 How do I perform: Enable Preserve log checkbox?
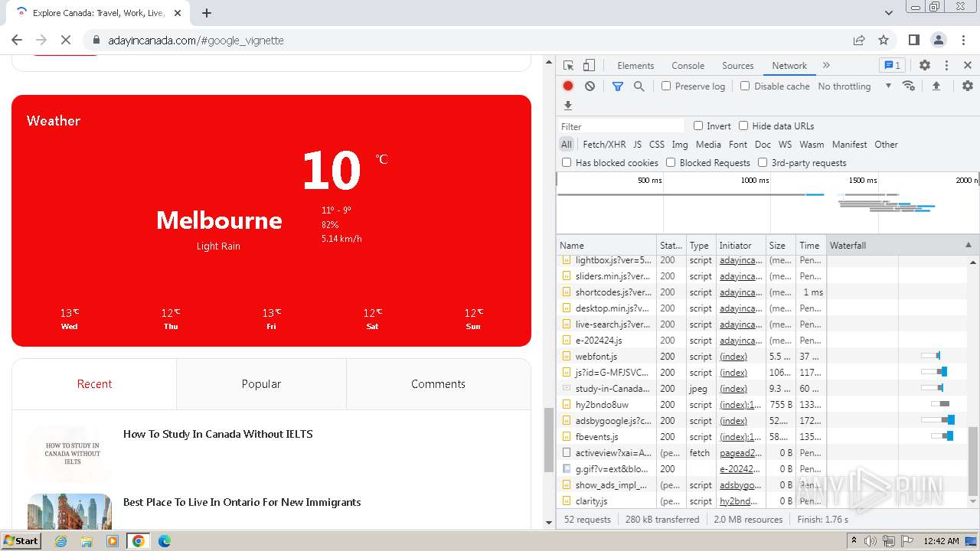click(x=666, y=86)
